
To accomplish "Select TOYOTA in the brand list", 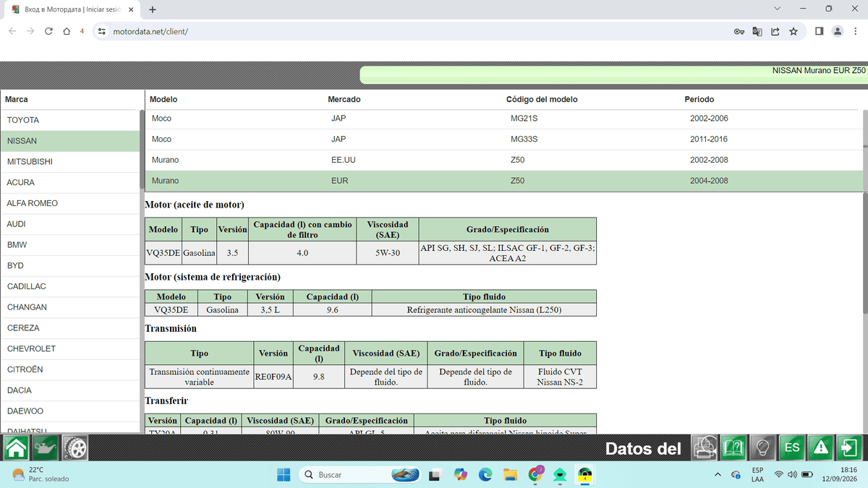I will (69, 120).
